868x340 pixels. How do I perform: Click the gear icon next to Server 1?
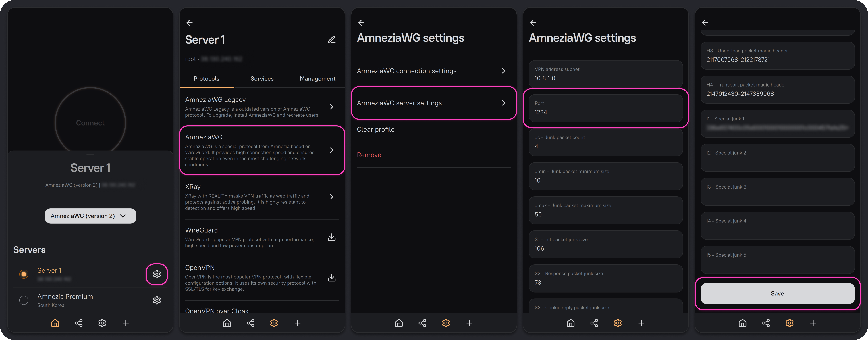(157, 274)
